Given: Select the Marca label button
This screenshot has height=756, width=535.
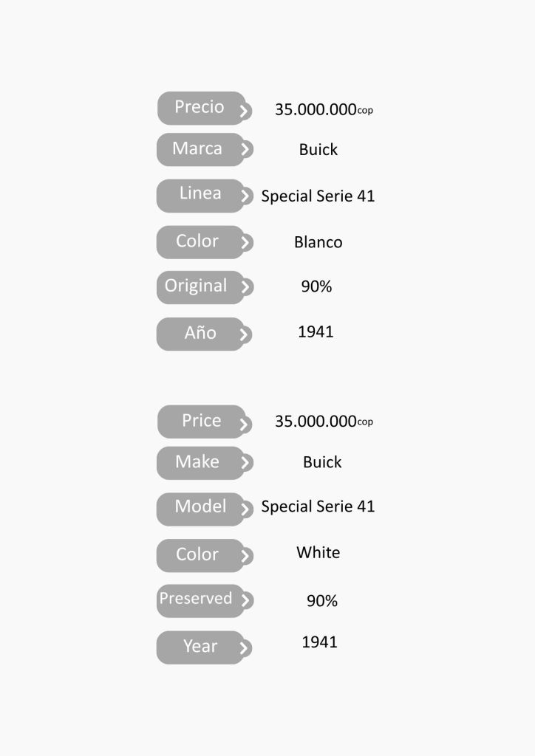Looking at the screenshot, I should [x=197, y=149].
